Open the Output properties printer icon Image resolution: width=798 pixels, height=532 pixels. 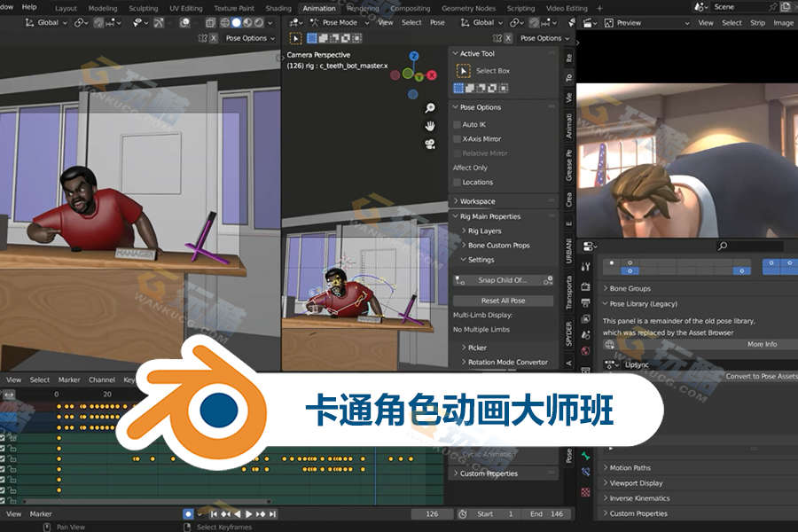click(586, 303)
